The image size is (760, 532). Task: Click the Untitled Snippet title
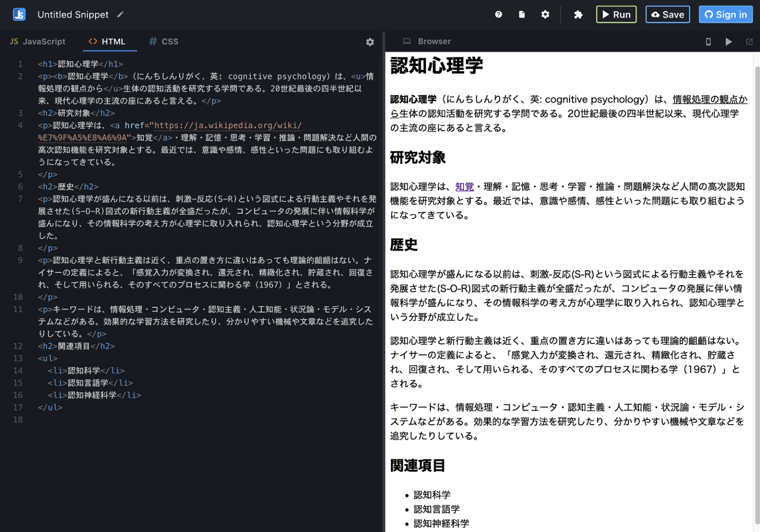(73, 14)
